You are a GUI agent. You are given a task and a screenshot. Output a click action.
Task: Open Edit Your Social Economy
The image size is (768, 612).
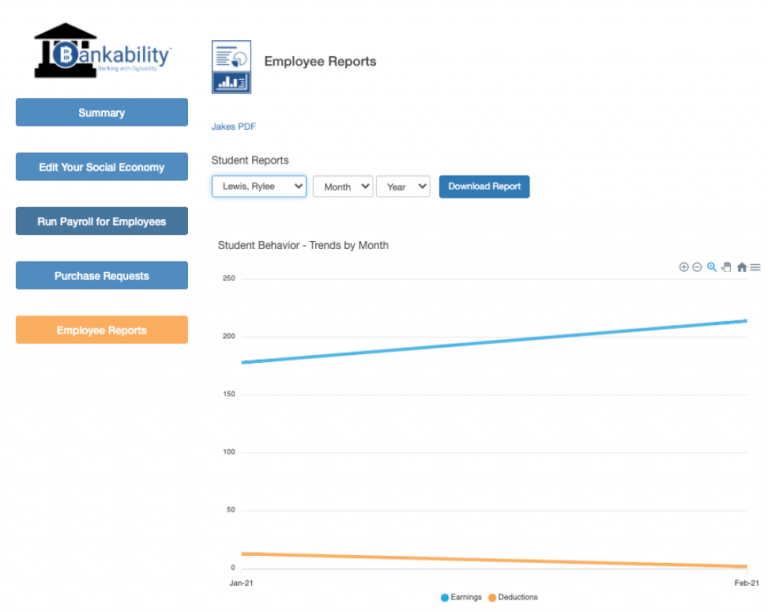coord(102,167)
